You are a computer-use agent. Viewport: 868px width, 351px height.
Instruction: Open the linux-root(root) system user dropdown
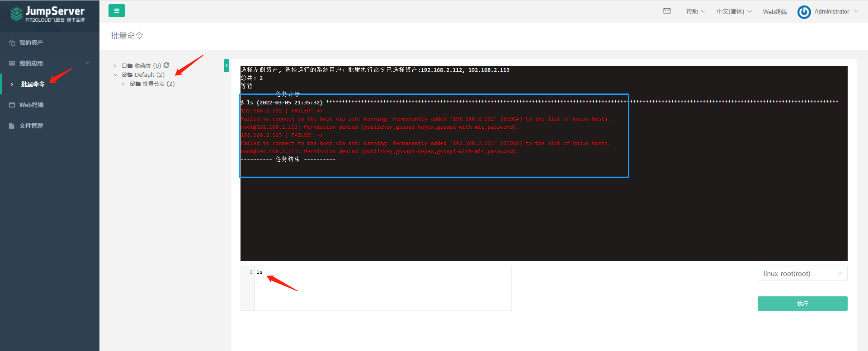coord(802,273)
